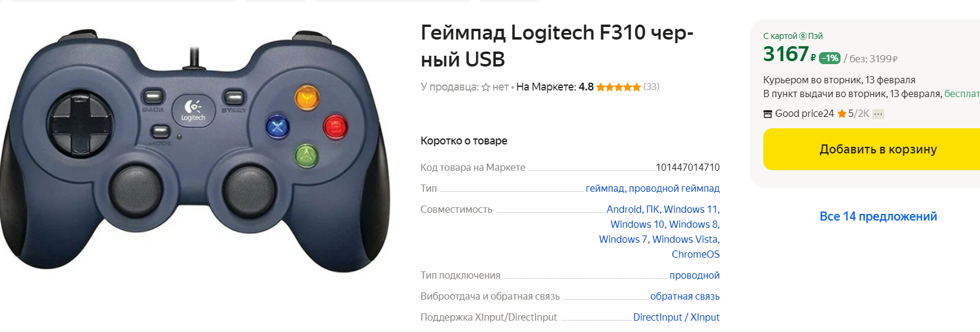Click the empty seller rating star icon
Viewport: 980px width, 332px height.
(486, 87)
